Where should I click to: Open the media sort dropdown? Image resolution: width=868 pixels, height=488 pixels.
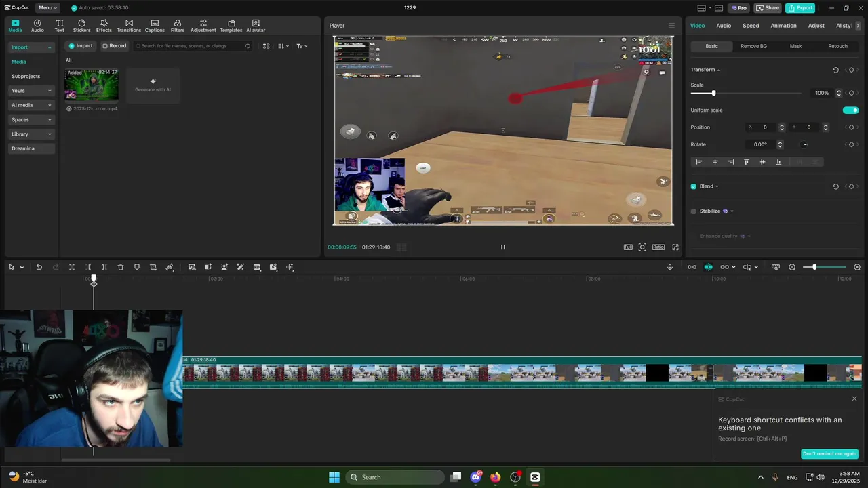coord(283,46)
